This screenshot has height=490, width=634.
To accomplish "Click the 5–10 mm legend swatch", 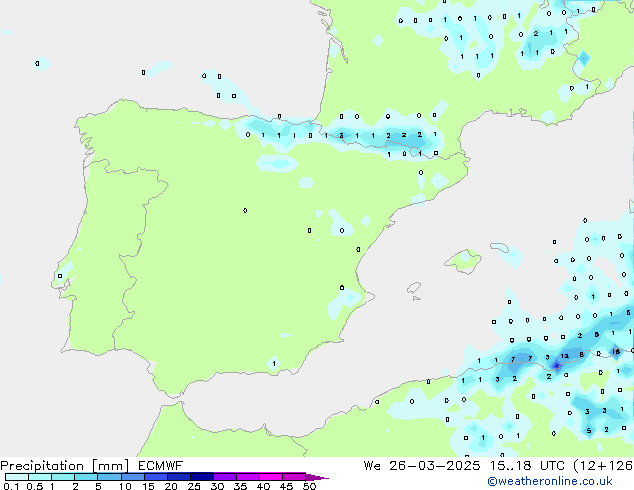I will point(109,477).
